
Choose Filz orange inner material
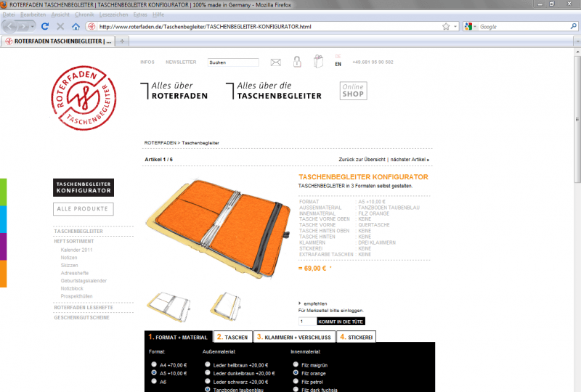click(x=296, y=372)
